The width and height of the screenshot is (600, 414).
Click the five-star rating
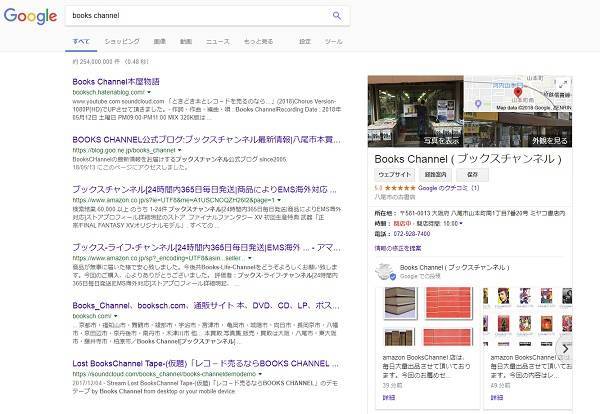tap(400, 188)
